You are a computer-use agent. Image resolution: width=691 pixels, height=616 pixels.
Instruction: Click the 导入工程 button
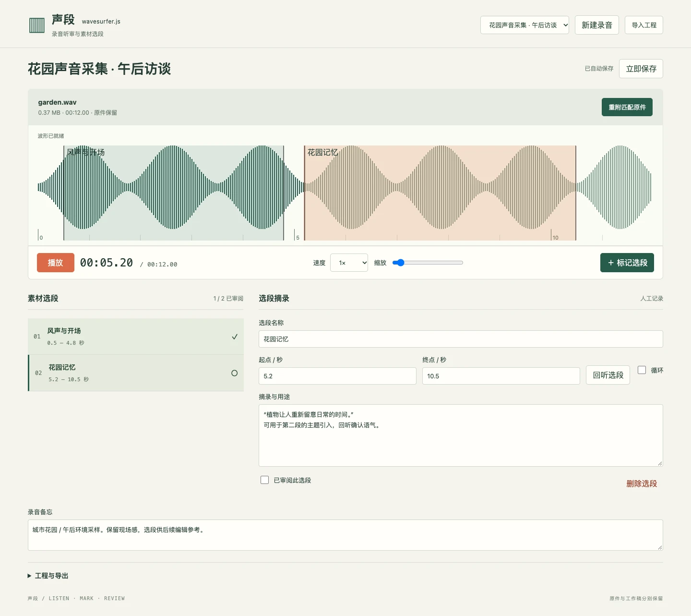point(644,25)
